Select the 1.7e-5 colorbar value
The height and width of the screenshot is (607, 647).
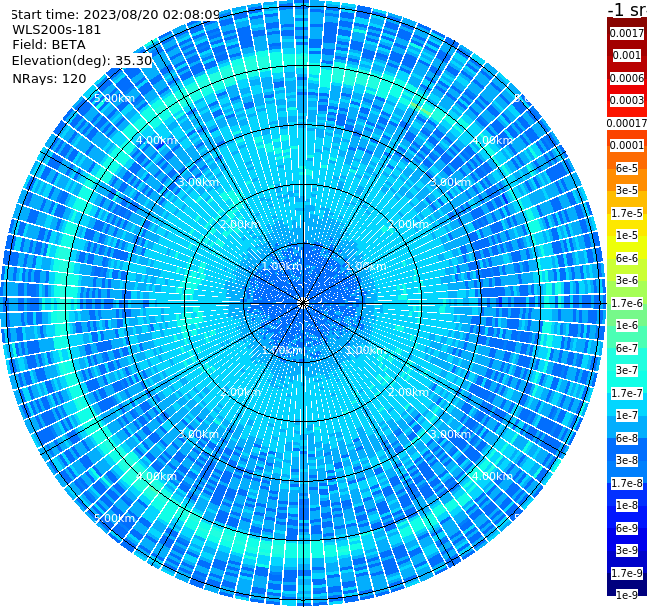click(627, 213)
